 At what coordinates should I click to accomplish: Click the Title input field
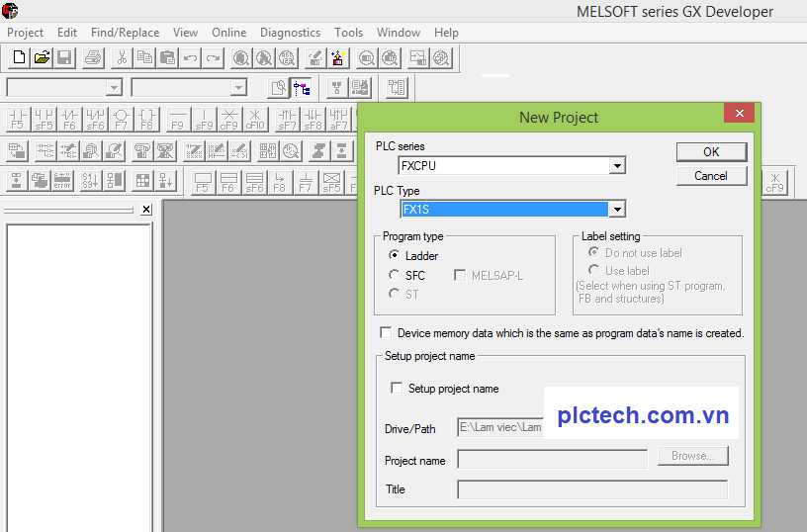coord(592,489)
